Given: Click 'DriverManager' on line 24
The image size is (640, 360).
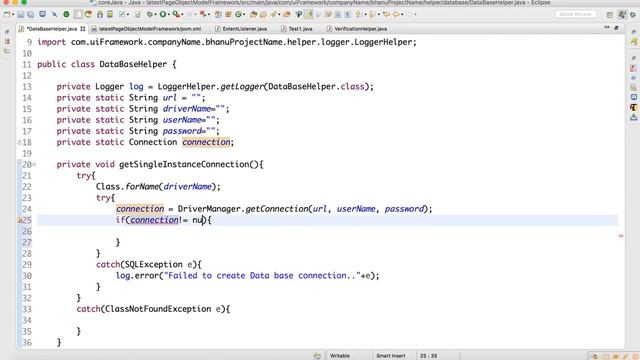Looking at the screenshot, I should [209, 209].
